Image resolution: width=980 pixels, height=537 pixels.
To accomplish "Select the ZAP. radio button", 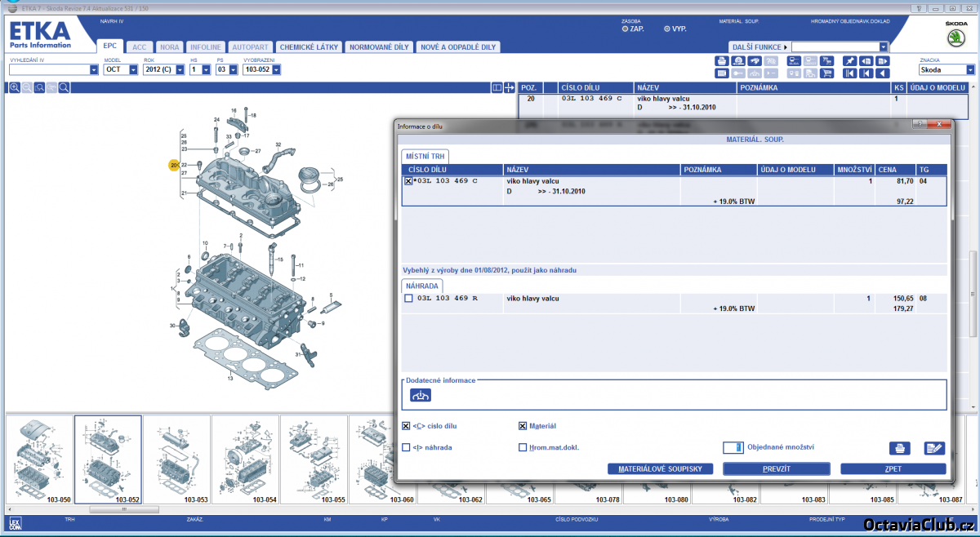I will pyautogui.click(x=626, y=29).
